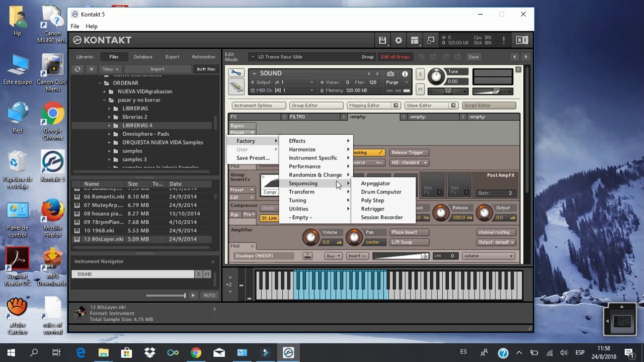Click the browser preview volume slider
Image resolution: width=644 pixels, height=362 pixels.
pos(166,295)
